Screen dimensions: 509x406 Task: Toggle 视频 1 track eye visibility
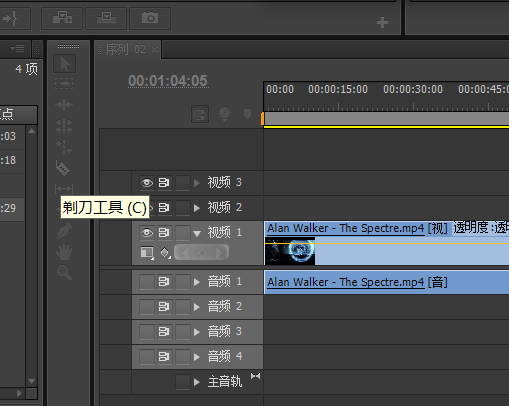(147, 233)
